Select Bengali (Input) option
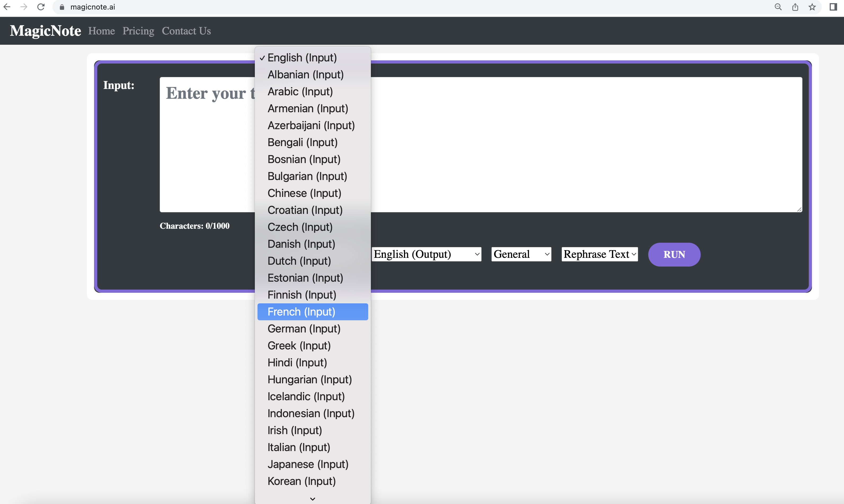 (313, 143)
